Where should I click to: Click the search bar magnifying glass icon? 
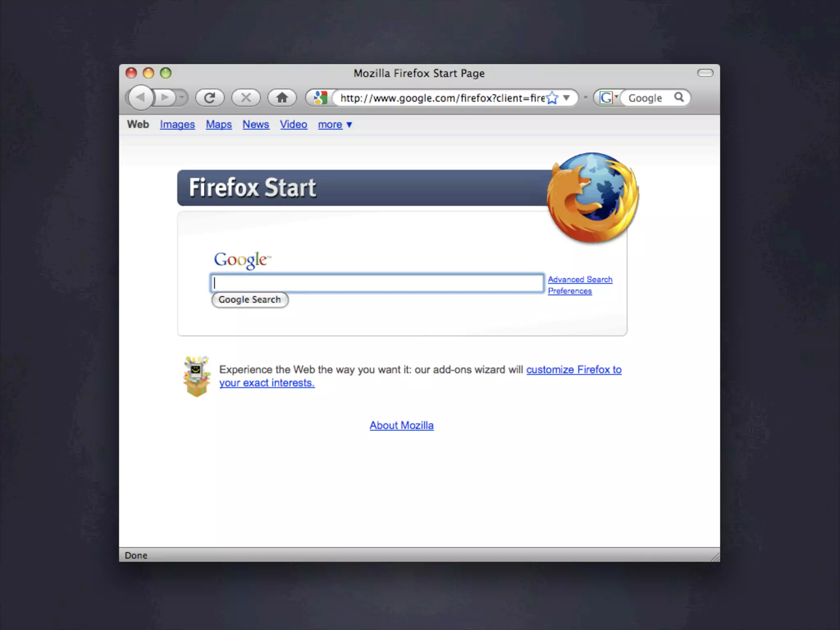679,97
